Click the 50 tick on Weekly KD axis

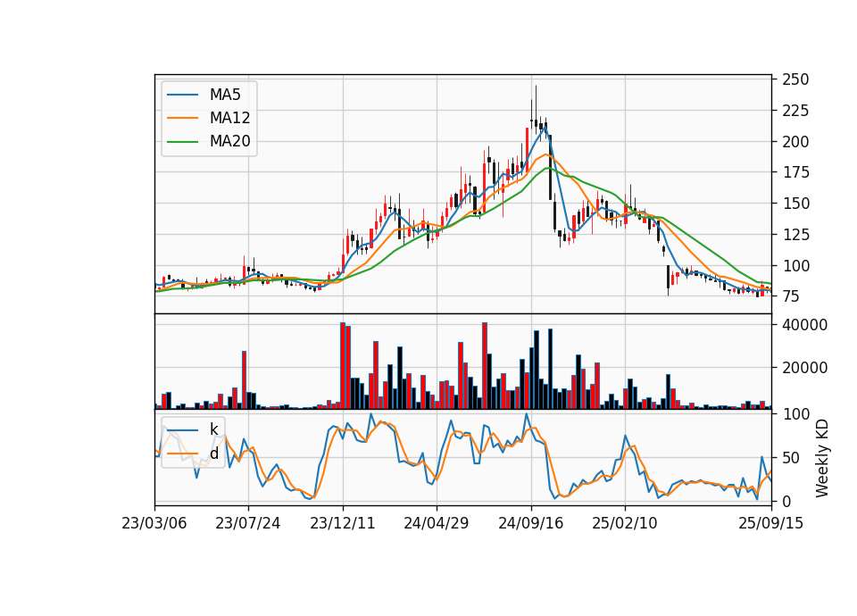pos(791,457)
